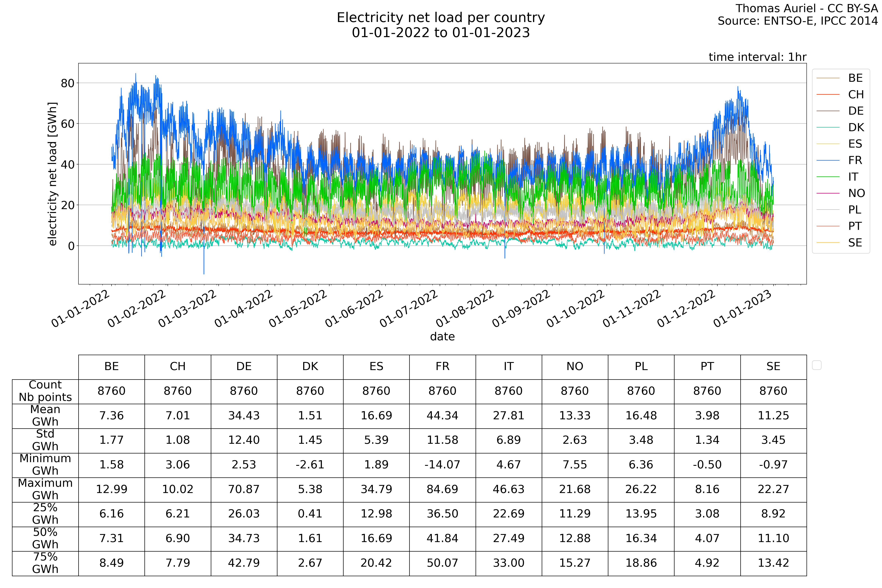Image resolution: width=882 pixels, height=588 pixels.
Task: Click the time interval: 1hr label
Action: click(757, 57)
